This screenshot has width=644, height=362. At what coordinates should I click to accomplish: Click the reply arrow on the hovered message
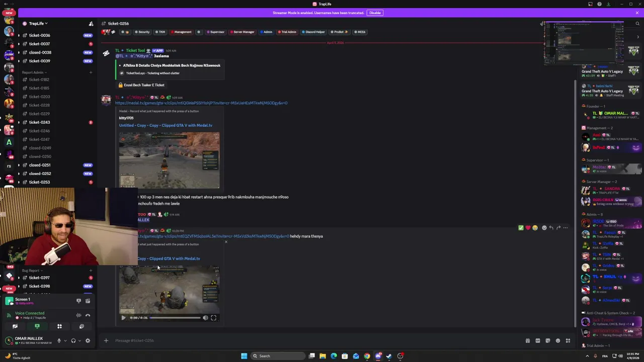(551, 228)
